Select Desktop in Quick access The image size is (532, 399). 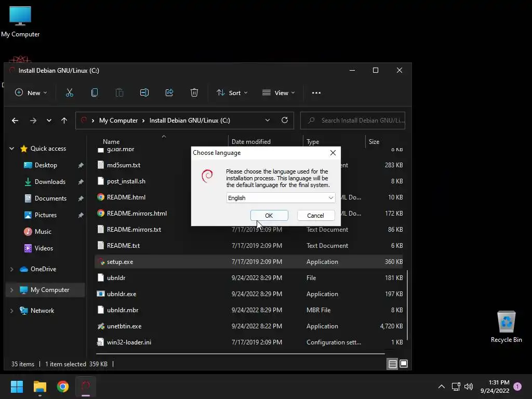pyautogui.click(x=46, y=165)
